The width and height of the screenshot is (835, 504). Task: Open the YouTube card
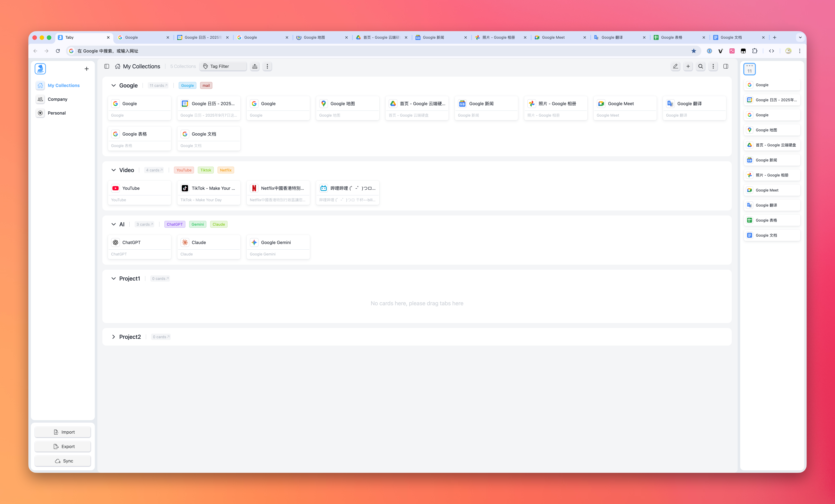pos(140,193)
